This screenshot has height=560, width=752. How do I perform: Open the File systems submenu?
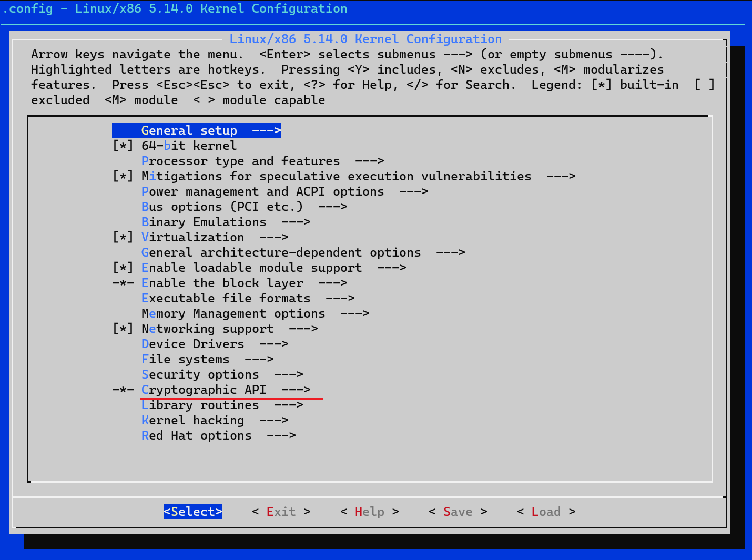[185, 359]
